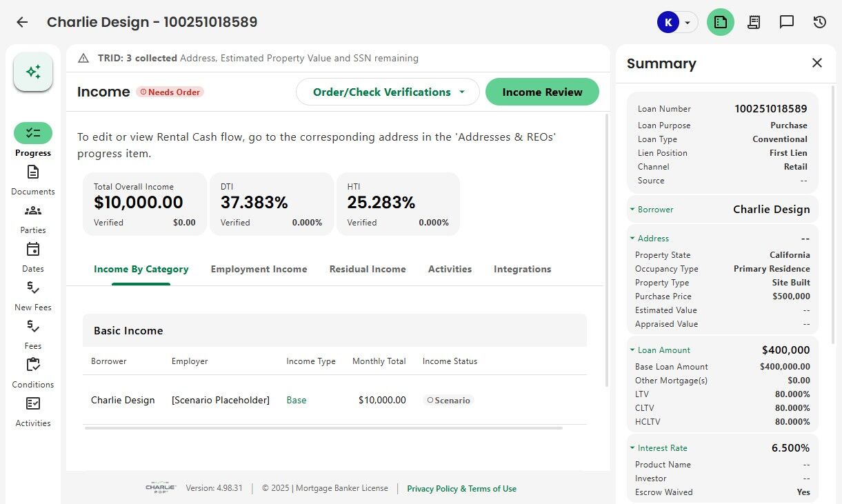This screenshot has width=842, height=504.
Task: Open the Order/Check Verifications dropdown
Action: (x=388, y=92)
